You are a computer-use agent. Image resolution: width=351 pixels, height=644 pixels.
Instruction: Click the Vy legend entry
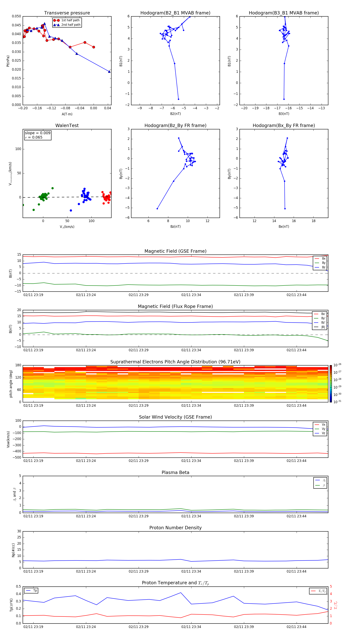(320, 429)
